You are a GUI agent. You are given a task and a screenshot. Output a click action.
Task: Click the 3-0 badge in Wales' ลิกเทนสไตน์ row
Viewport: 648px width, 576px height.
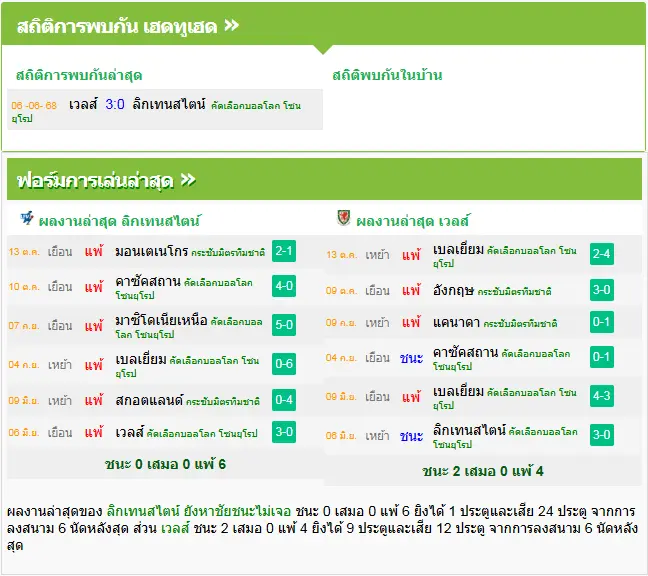(602, 435)
